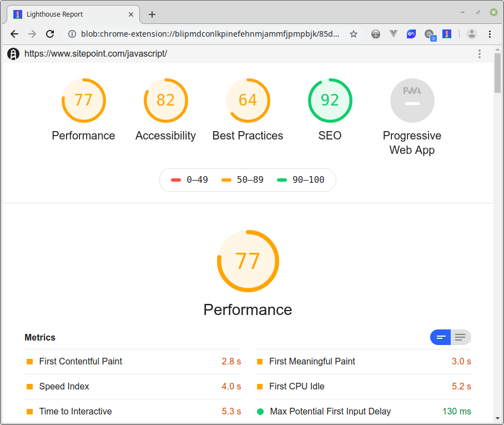Viewport: 504px width, 425px height.
Task: Go back using the browser back arrow
Action: tap(14, 34)
